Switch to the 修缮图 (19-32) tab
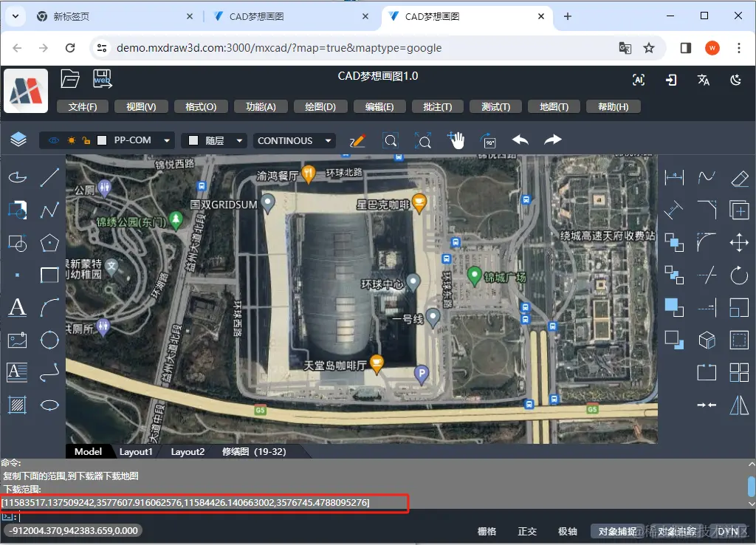The height and width of the screenshot is (545, 756). [254, 451]
